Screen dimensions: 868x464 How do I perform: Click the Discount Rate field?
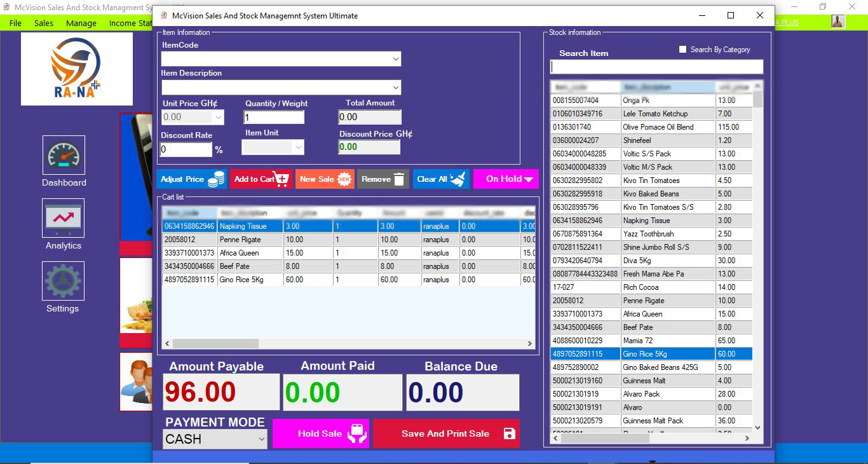(x=186, y=149)
